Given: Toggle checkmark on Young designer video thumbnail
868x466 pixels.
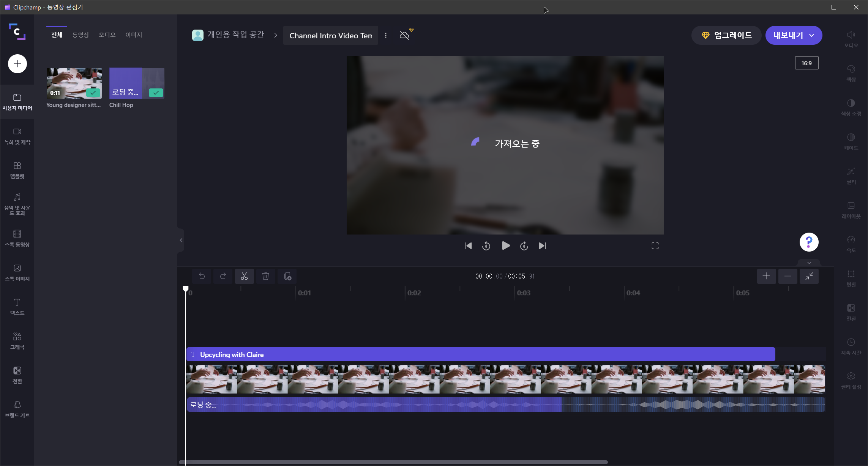Looking at the screenshot, I should click(x=93, y=93).
